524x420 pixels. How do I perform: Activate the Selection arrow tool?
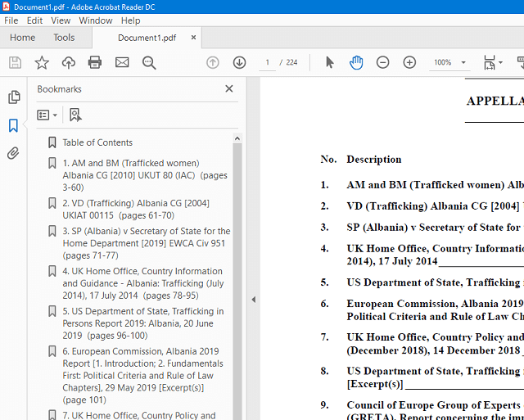[329, 62]
